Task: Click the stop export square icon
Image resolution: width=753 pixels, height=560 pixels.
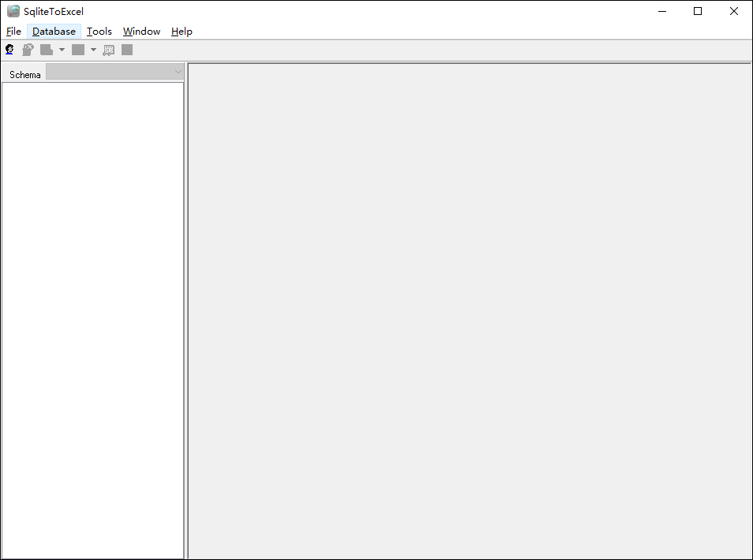Action: pyautogui.click(x=127, y=49)
